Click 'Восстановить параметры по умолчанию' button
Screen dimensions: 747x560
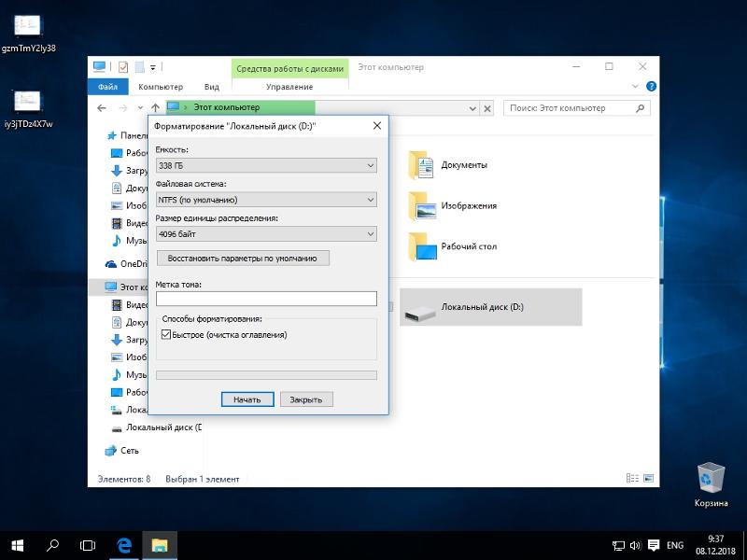coord(243,259)
